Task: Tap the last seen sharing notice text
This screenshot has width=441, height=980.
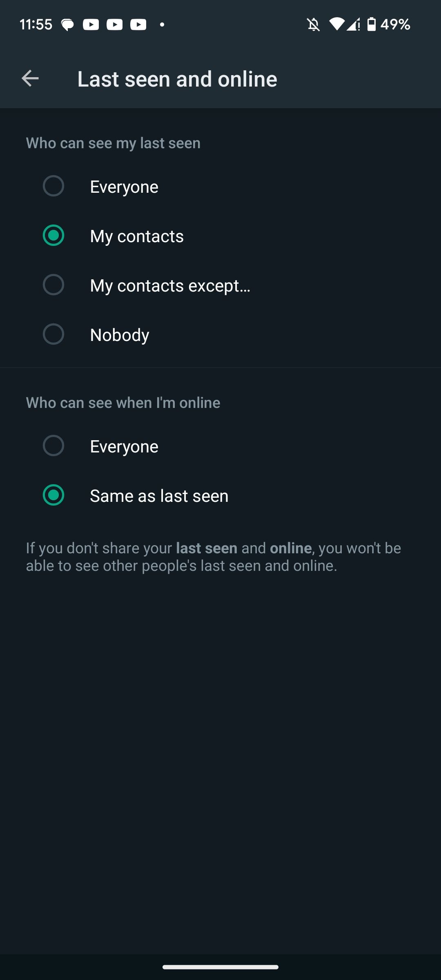Action: click(x=213, y=557)
